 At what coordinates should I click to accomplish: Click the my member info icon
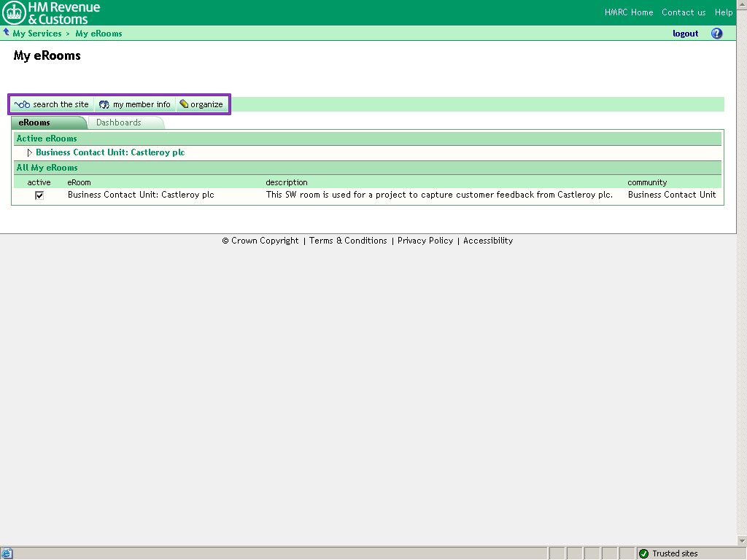coord(104,104)
